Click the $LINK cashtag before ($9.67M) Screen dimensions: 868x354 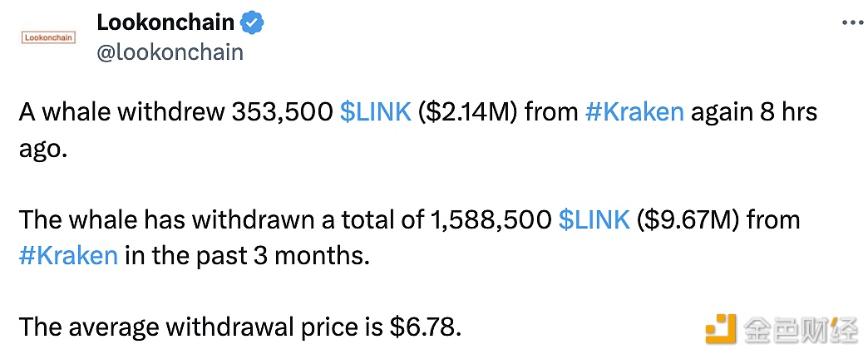[594, 220]
